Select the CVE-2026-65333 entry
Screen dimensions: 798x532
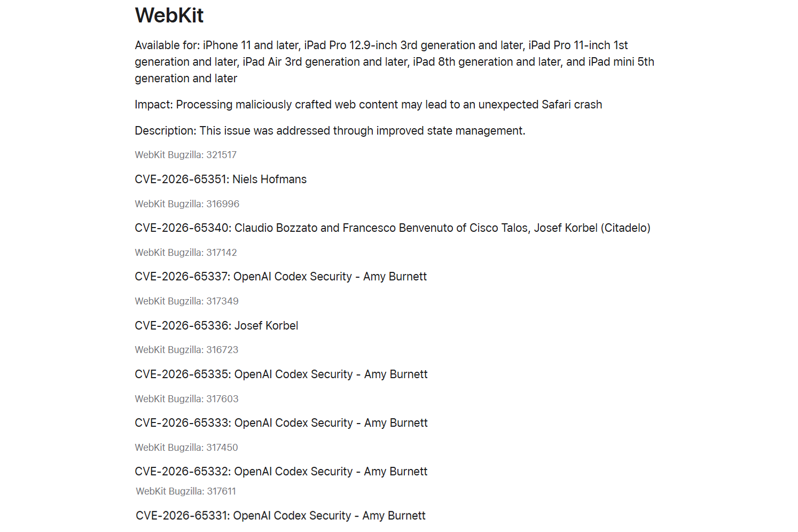tap(281, 423)
